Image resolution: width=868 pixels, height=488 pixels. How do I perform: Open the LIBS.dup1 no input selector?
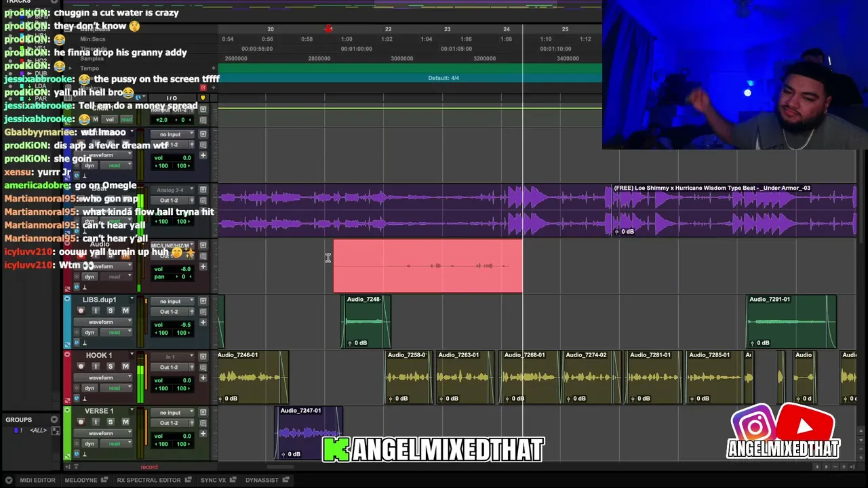tap(172, 301)
